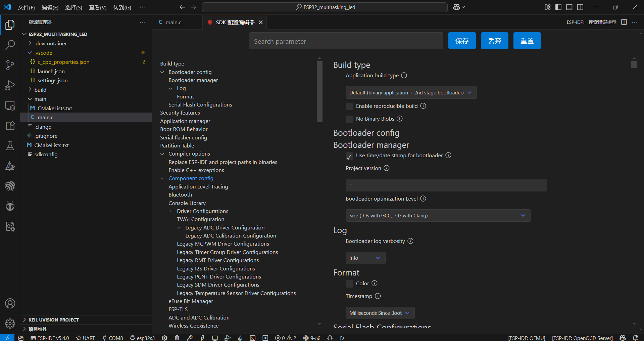Open notifications bell in status bar
This screenshot has width=644, height=341.
635,338
